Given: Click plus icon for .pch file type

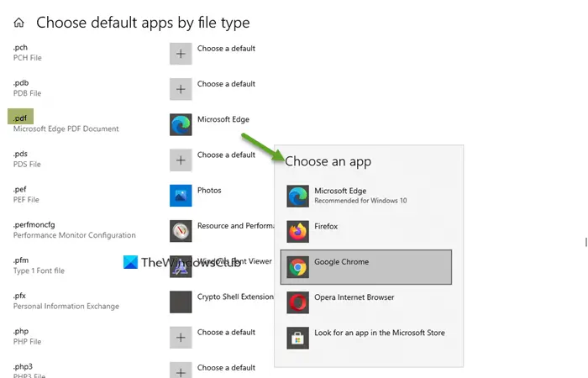Looking at the screenshot, I should pos(181,54).
